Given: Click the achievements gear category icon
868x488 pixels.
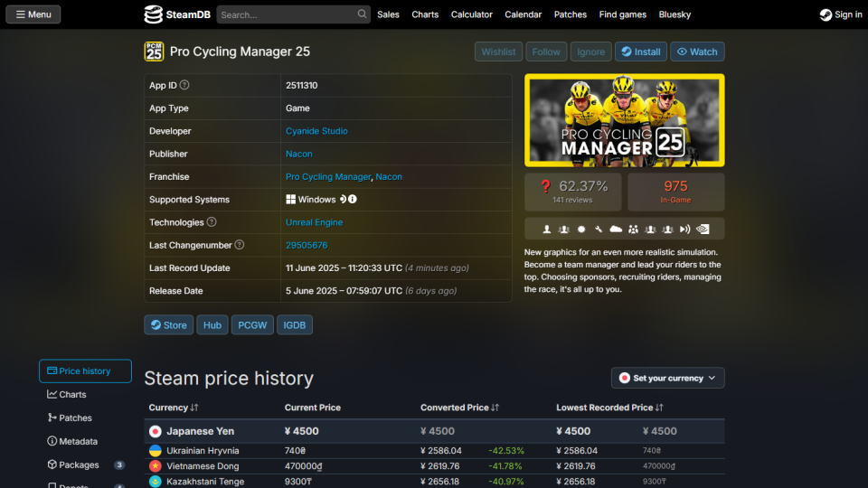Looking at the screenshot, I should point(581,229).
